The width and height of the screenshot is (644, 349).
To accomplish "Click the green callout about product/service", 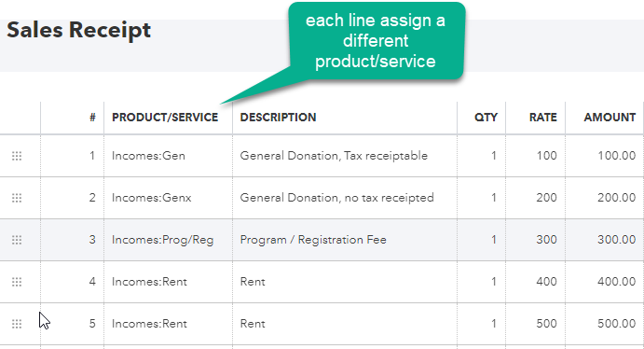I will click(375, 41).
